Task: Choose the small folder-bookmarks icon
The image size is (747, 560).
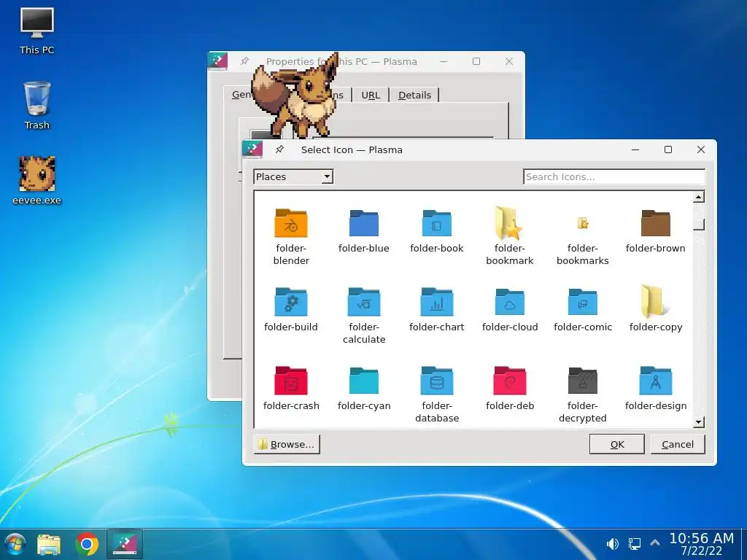Action: coord(583,223)
